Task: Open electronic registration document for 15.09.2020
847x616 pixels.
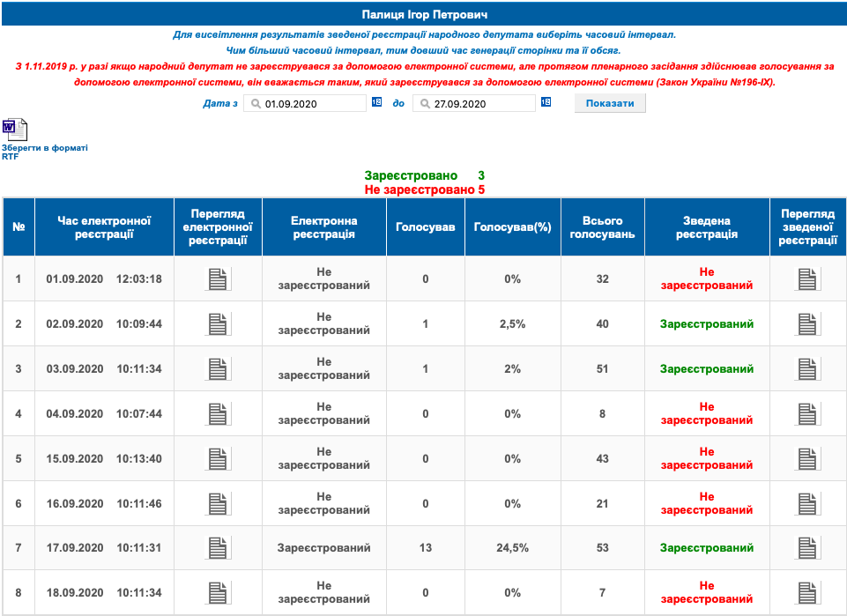Action: [218, 459]
